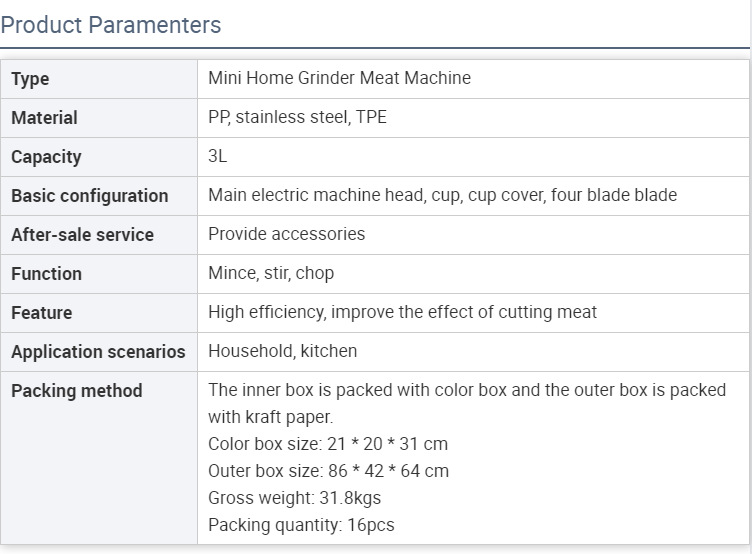Select the After-sale service label

pos(82,235)
